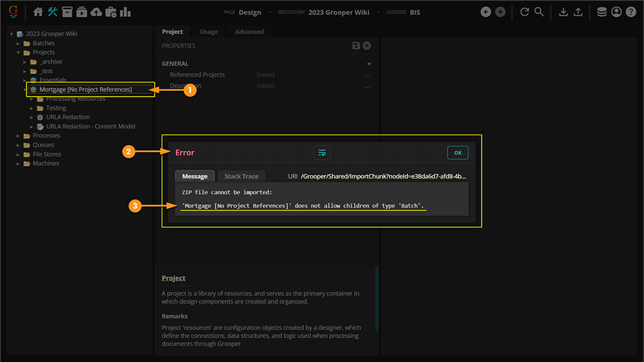Open Description ellipsis editor

368,86
